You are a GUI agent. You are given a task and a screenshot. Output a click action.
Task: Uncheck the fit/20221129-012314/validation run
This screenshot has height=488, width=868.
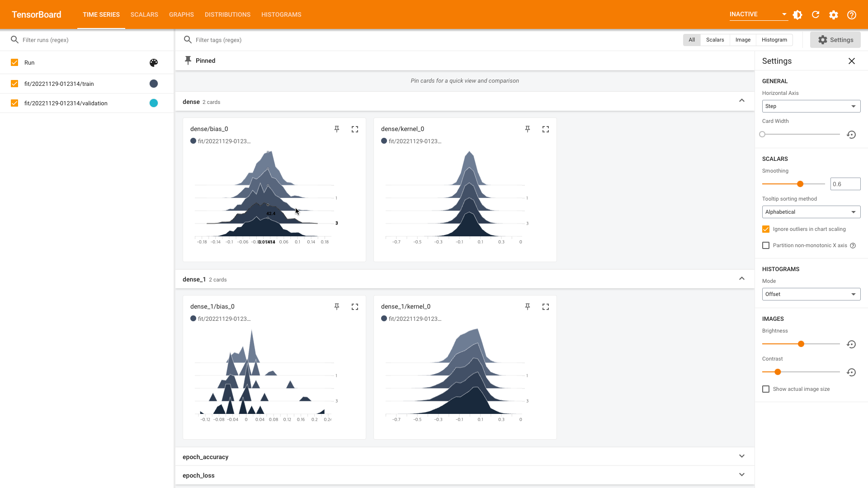[x=14, y=103]
